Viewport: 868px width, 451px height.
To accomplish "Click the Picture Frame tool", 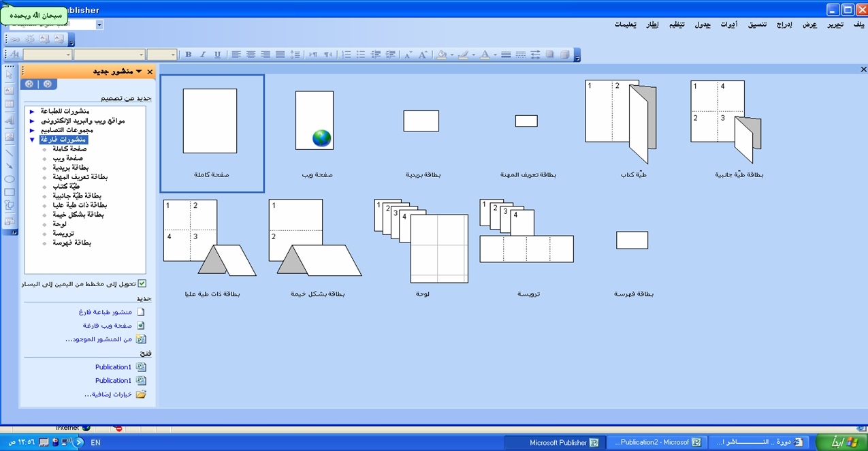I will pyautogui.click(x=10, y=137).
